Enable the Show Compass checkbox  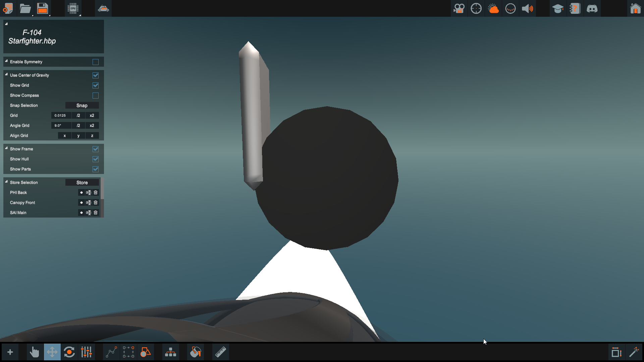96,96
